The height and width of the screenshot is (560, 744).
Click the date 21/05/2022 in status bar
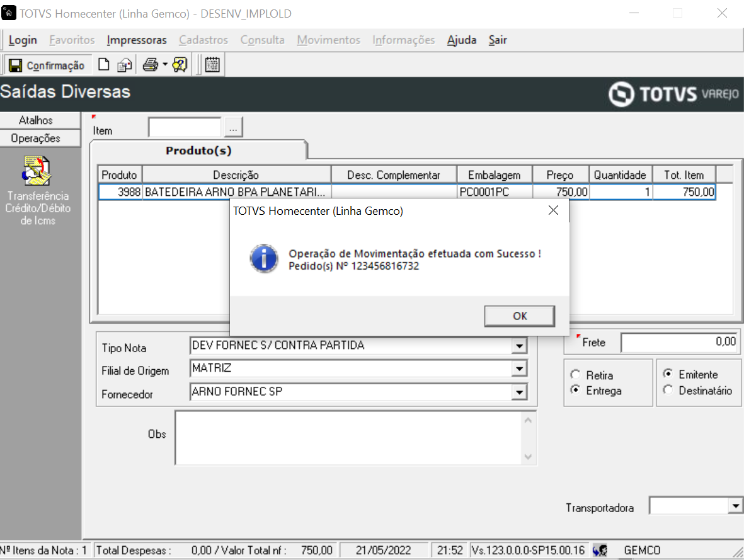click(384, 551)
